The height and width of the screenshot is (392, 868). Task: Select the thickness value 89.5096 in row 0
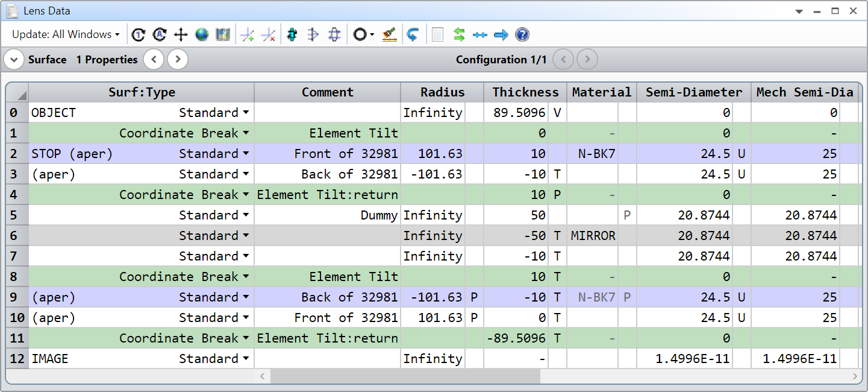[516, 113]
